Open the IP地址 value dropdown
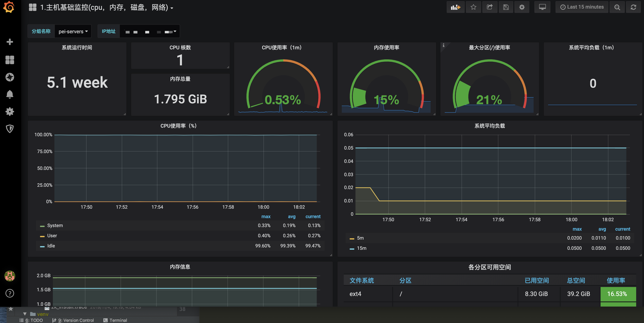Viewport: 644px width, 323px height. [x=150, y=32]
